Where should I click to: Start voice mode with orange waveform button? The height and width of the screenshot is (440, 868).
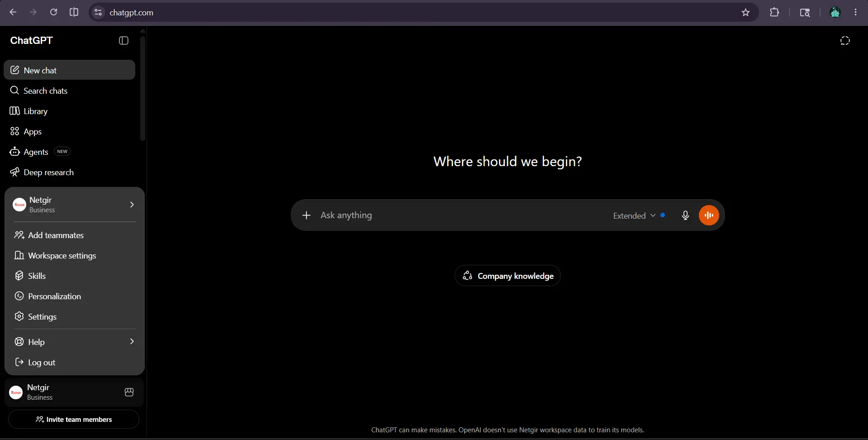(709, 215)
